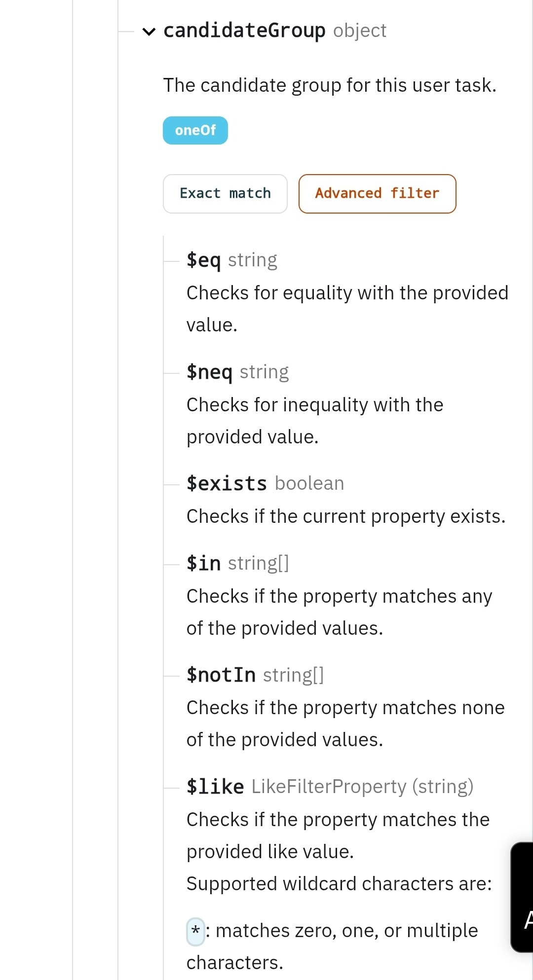
Task: Click the $like property name
Action: click(215, 787)
